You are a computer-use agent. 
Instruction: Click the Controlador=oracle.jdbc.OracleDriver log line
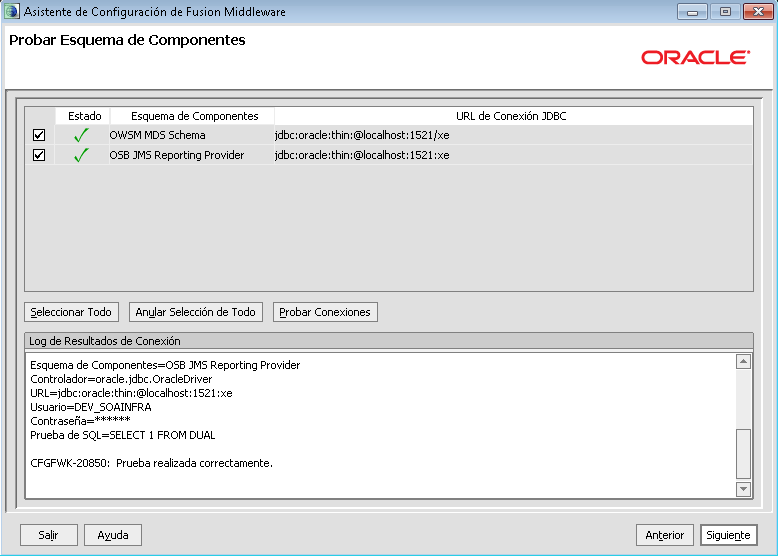pyautogui.click(x=121, y=379)
